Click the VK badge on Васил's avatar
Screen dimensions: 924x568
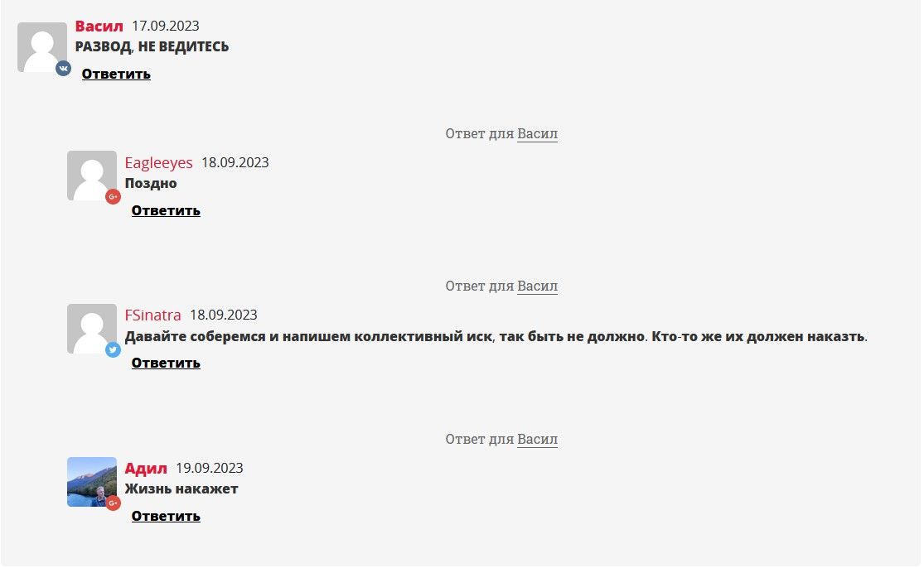(x=63, y=68)
